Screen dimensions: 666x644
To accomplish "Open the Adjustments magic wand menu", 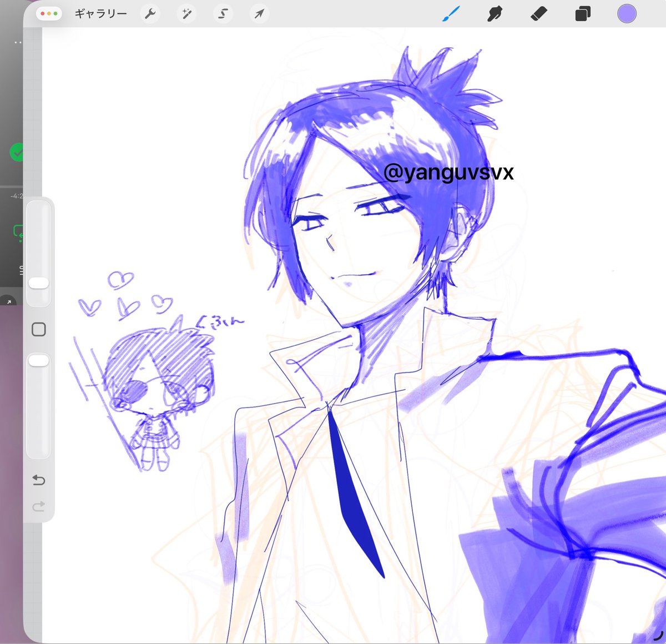I will (x=186, y=14).
